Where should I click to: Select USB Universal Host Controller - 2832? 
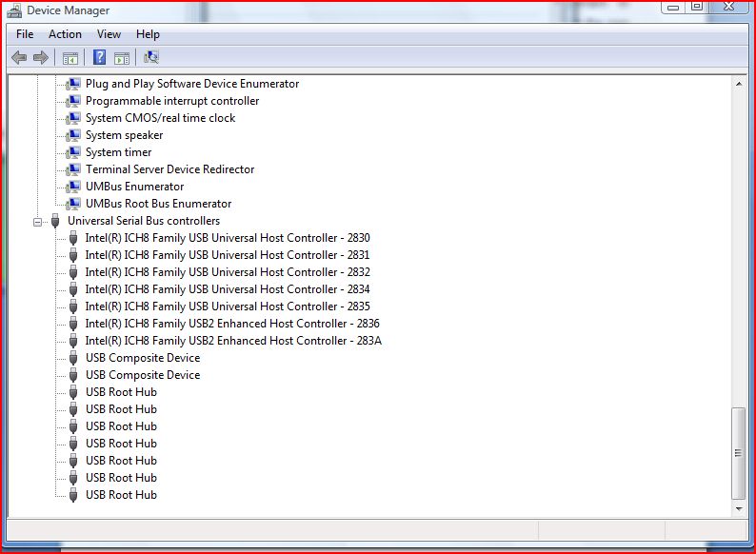228,272
